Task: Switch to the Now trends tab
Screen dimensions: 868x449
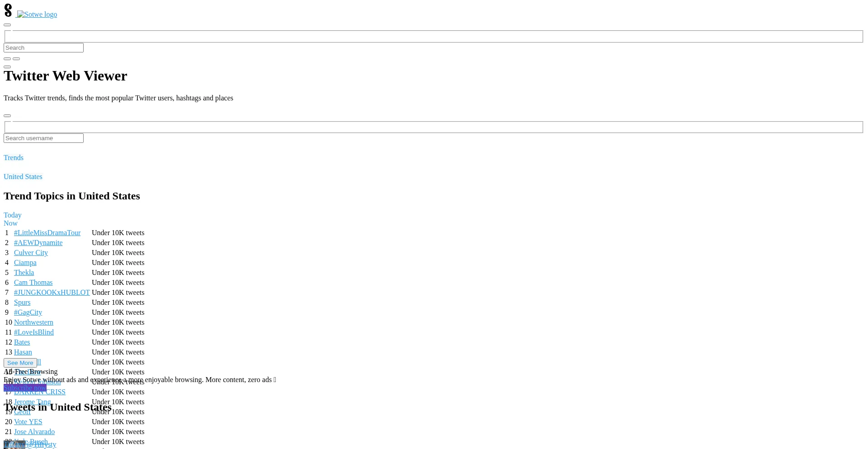Action: [11, 223]
